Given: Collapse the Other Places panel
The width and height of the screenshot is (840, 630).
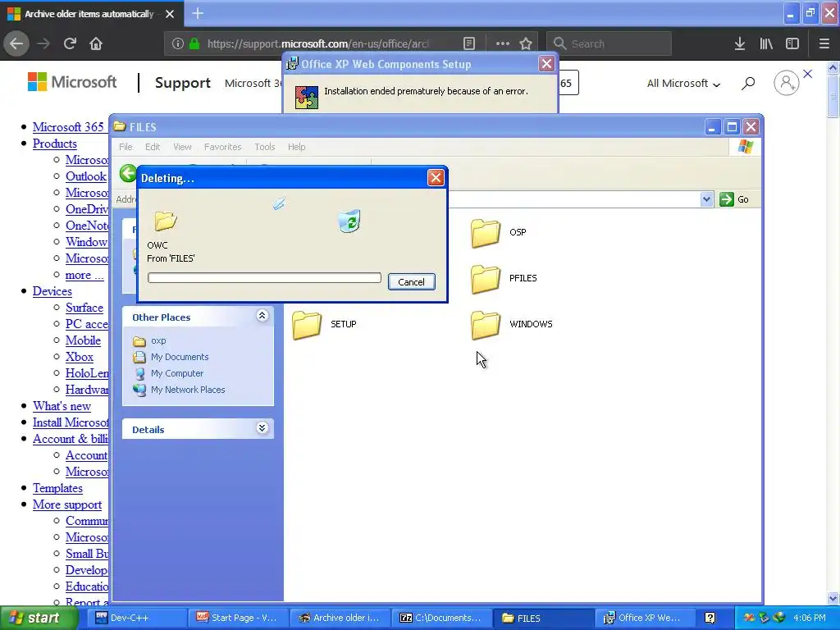Looking at the screenshot, I should point(262,316).
